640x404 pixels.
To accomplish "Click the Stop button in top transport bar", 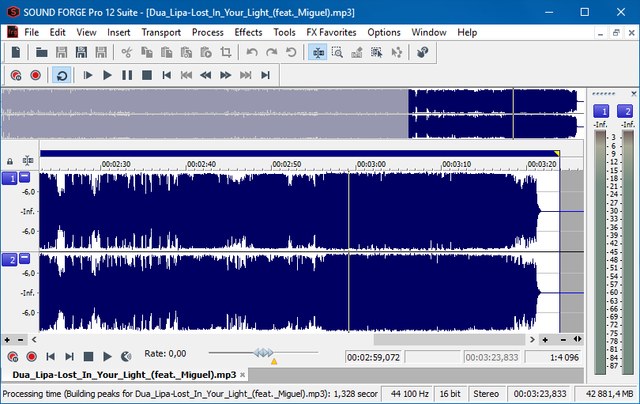I will 146,75.
